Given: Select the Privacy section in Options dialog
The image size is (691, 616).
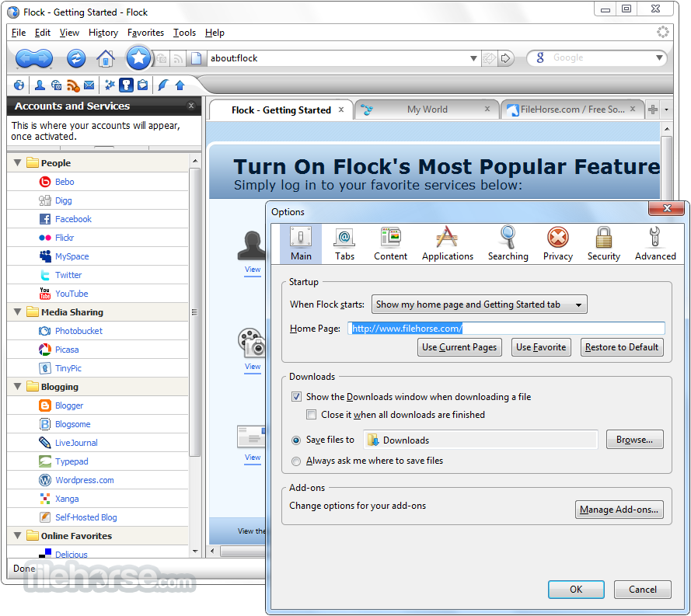Looking at the screenshot, I should click(557, 243).
